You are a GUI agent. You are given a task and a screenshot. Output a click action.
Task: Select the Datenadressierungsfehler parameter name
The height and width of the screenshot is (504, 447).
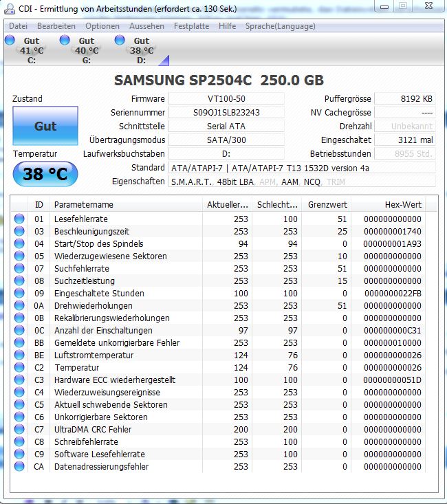tap(101, 466)
